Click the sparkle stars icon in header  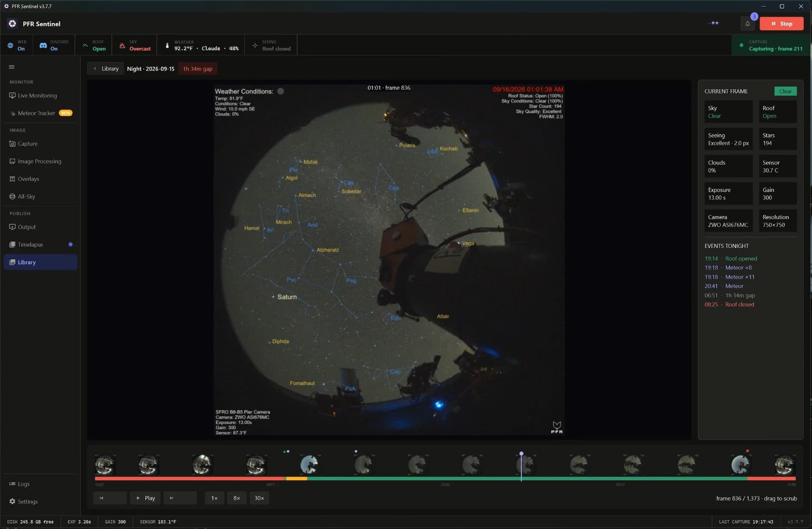[714, 23]
